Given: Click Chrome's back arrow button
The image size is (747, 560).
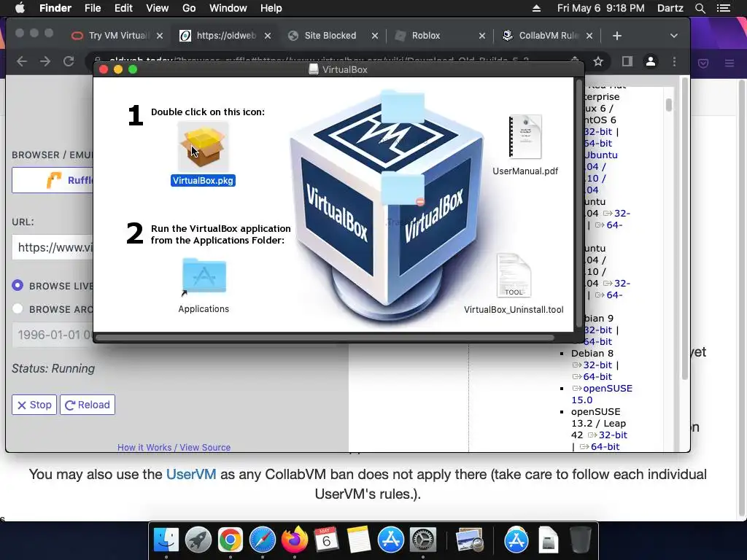Looking at the screenshot, I should 22,61.
